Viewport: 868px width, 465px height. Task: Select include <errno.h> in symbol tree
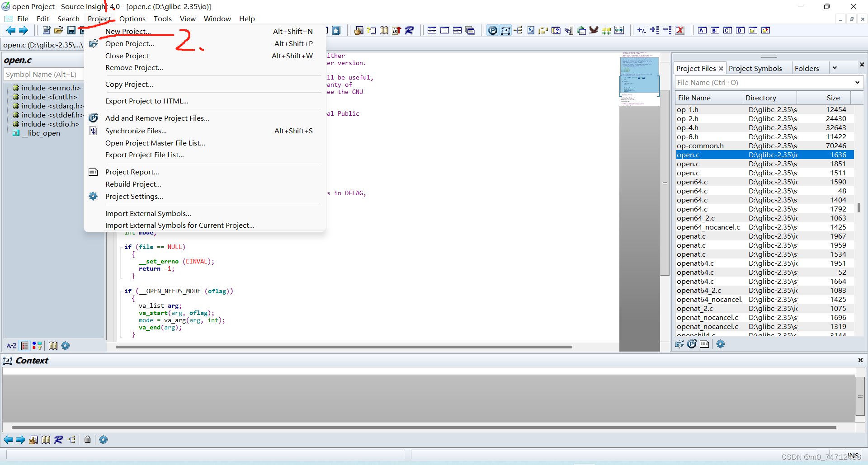click(x=51, y=88)
